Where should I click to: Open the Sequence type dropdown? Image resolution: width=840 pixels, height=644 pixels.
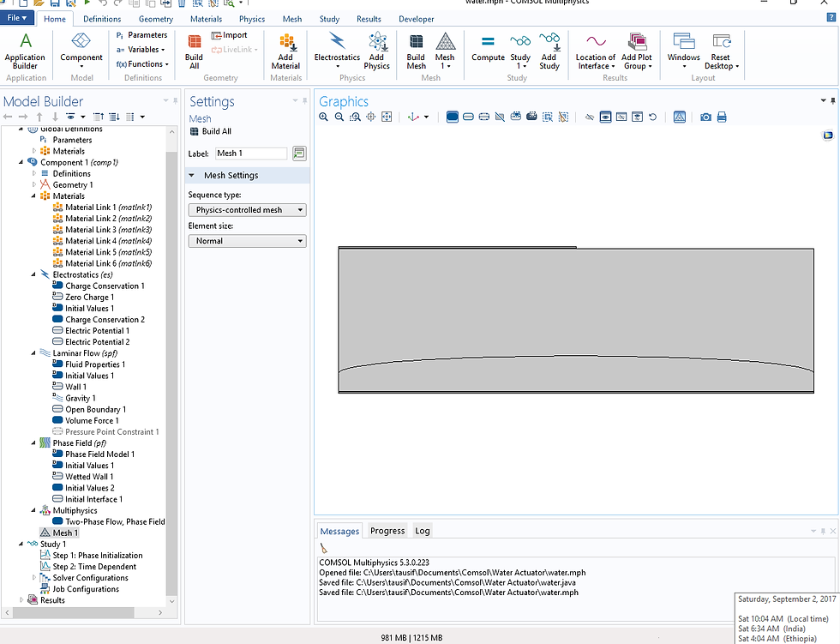(248, 210)
